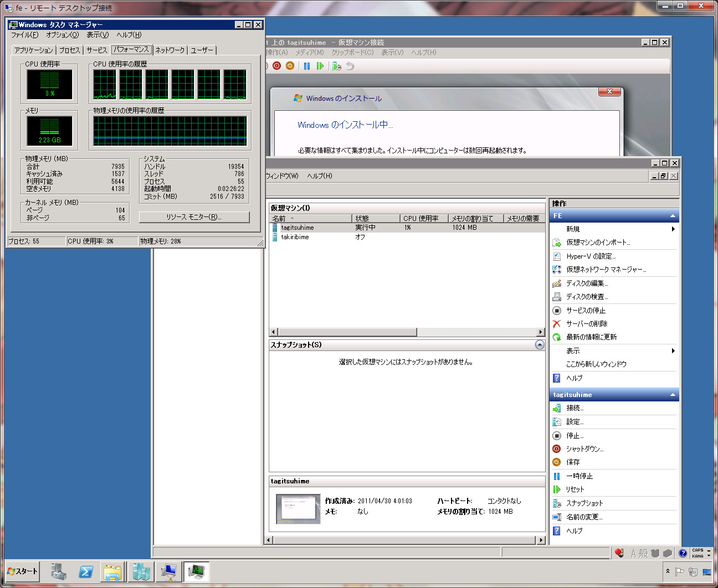
Task: Switch to the ネットワーク tab
Action: click(x=170, y=50)
